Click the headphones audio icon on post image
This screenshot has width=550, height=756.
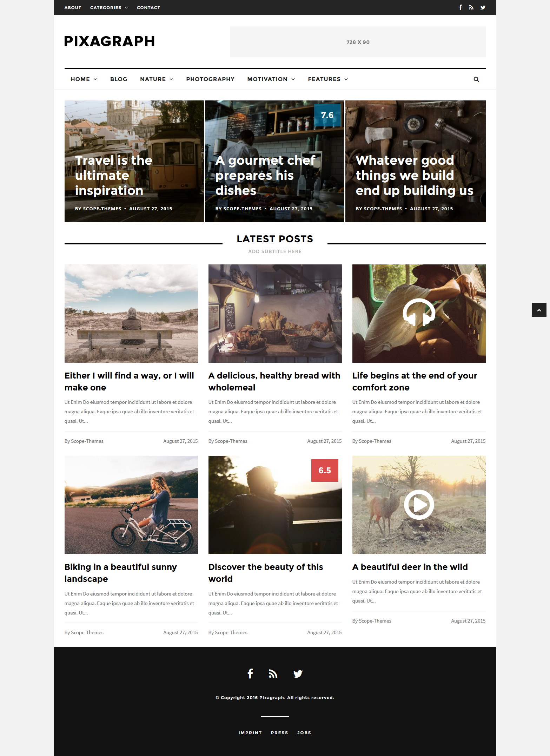coord(419,312)
